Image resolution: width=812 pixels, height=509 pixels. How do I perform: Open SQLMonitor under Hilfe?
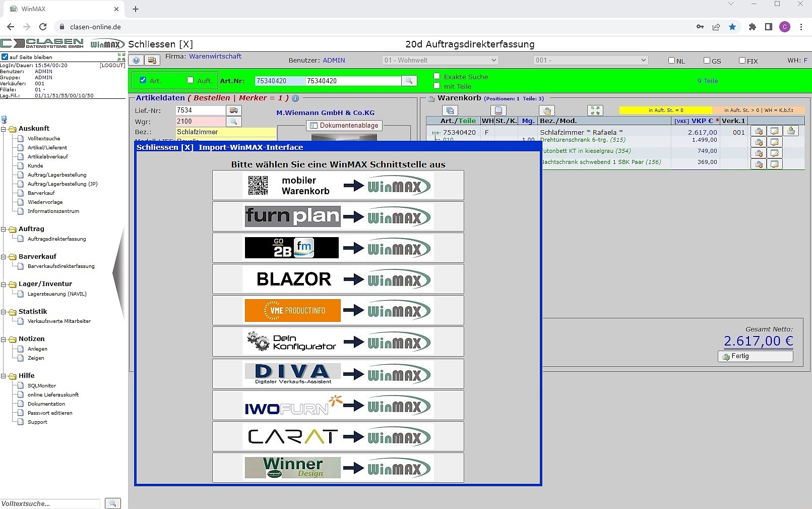(x=42, y=386)
